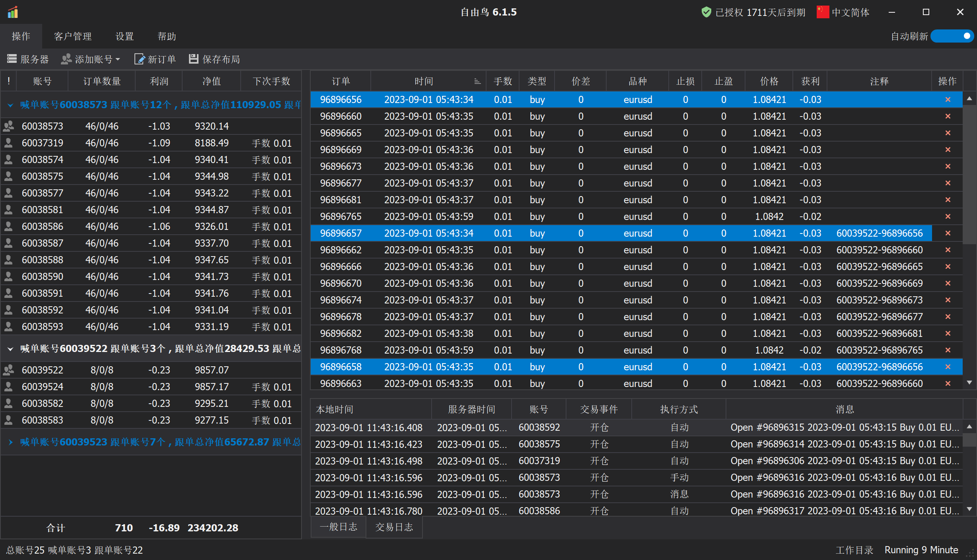The width and height of the screenshot is (977, 560).
Task: Open the 客户管理 menu tab
Action: pyautogui.click(x=73, y=36)
